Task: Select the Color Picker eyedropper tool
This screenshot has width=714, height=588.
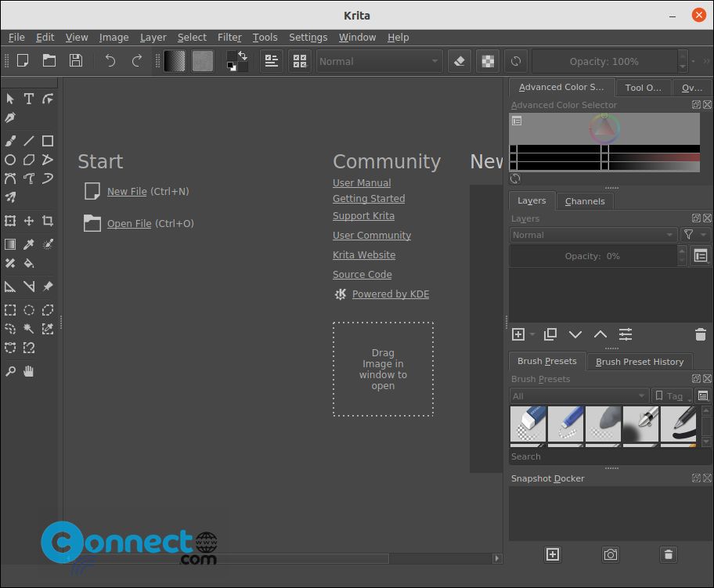Action: point(29,244)
